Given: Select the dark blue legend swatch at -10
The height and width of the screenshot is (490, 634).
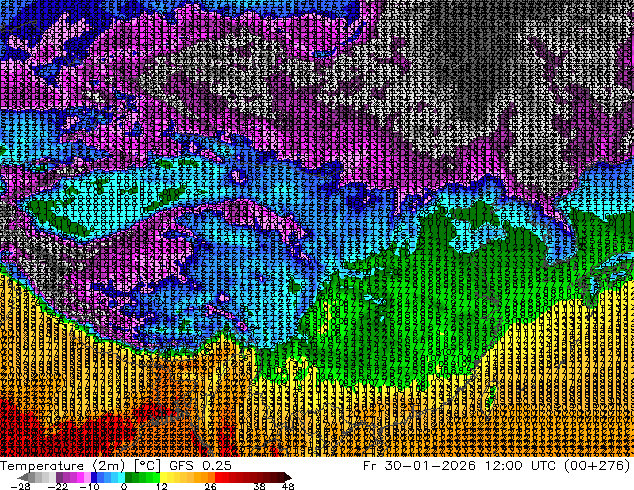Looking at the screenshot, I should pos(94,477).
